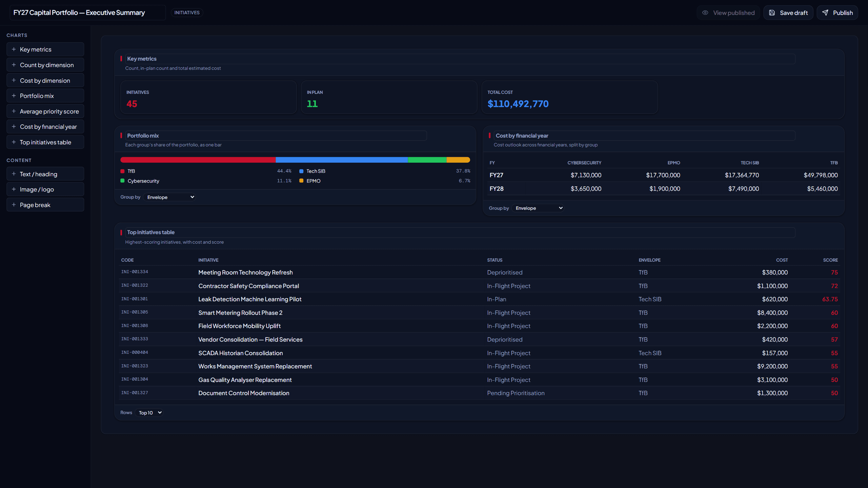Click the orange EPMO bar segment
Viewport: 868px width, 488px height.
pyautogui.click(x=458, y=160)
